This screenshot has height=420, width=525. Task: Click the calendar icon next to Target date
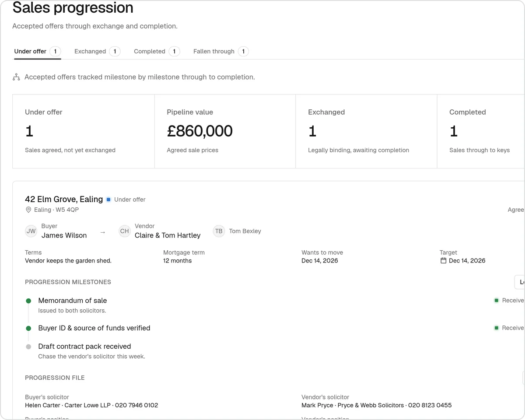click(x=443, y=260)
